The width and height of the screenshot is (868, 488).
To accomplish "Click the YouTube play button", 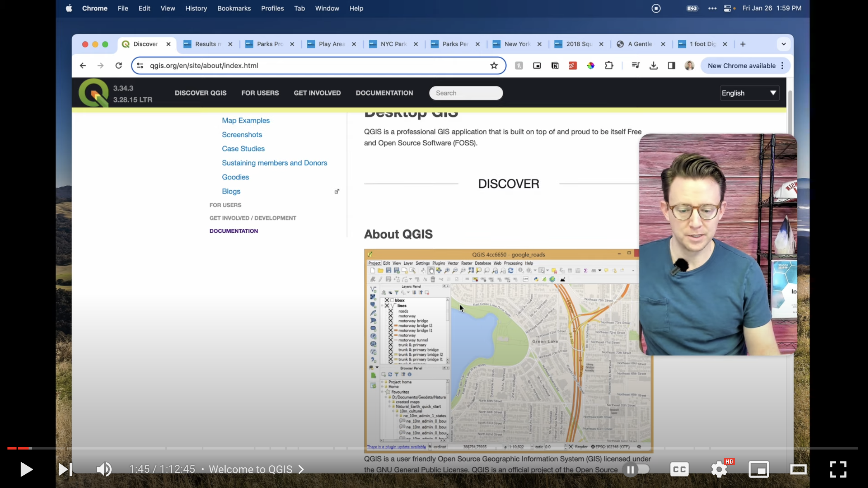I will tap(26, 469).
